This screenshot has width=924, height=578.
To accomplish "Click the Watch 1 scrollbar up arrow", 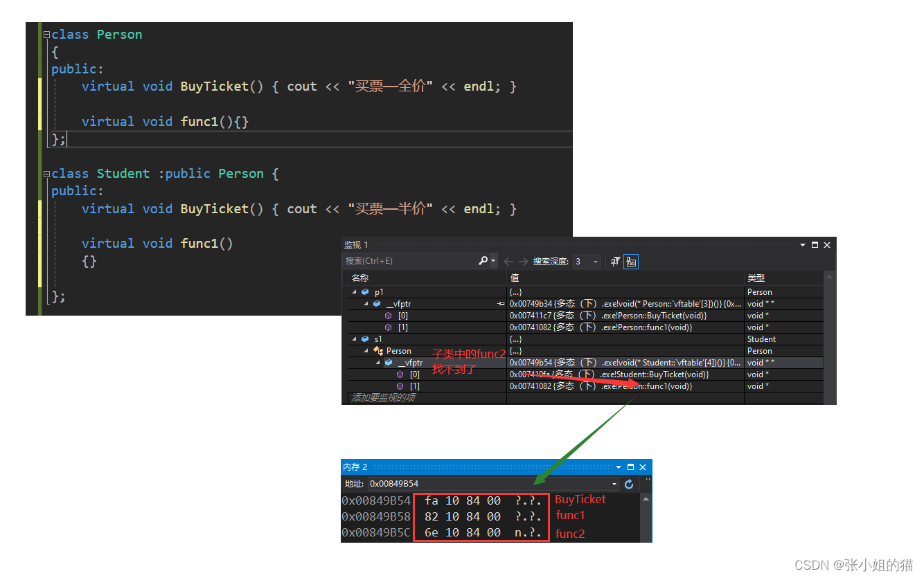I will tap(829, 277).
